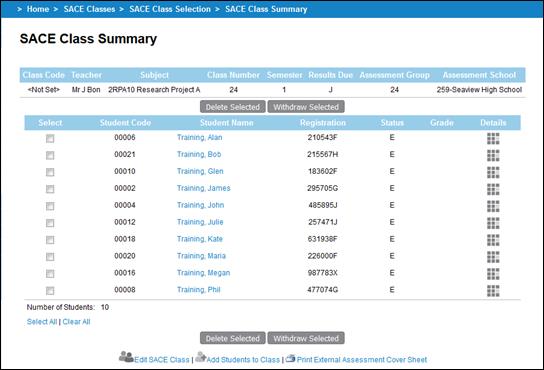Viewport: 544px width, 370px height.
Task: Tick the checkbox for student 00018
Action: click(x=50, y=240)
